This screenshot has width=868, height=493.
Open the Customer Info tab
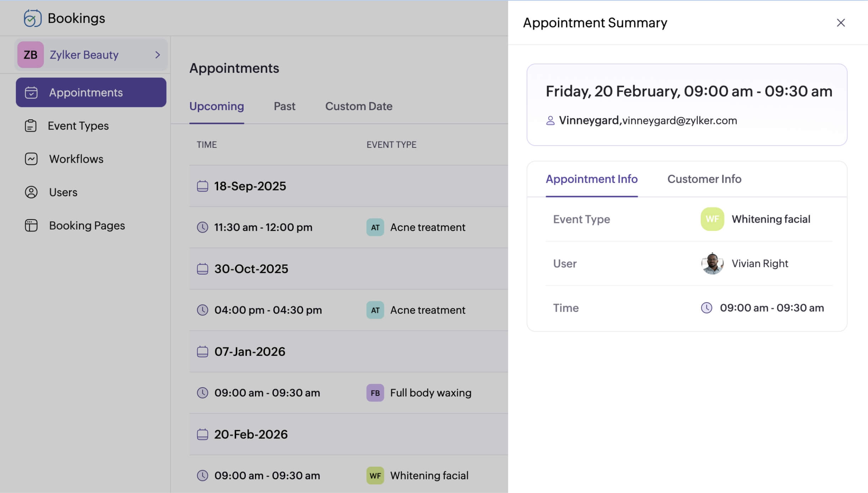(704, 179)
